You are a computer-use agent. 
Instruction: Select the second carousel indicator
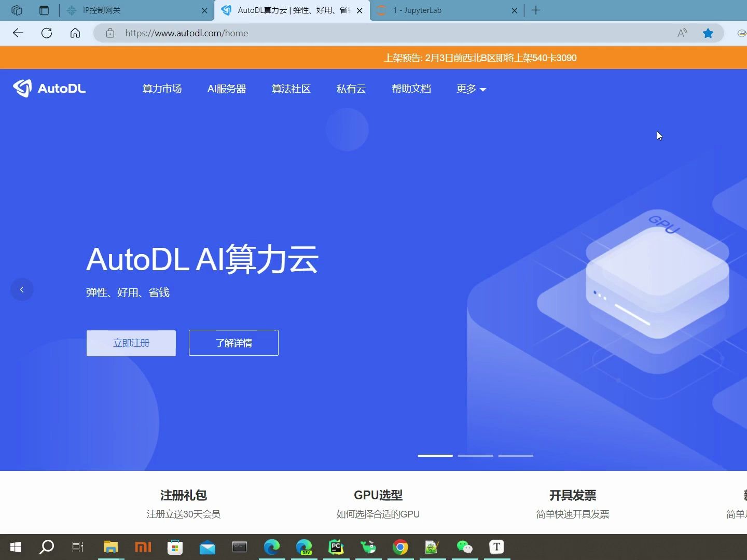click(476, 455)
